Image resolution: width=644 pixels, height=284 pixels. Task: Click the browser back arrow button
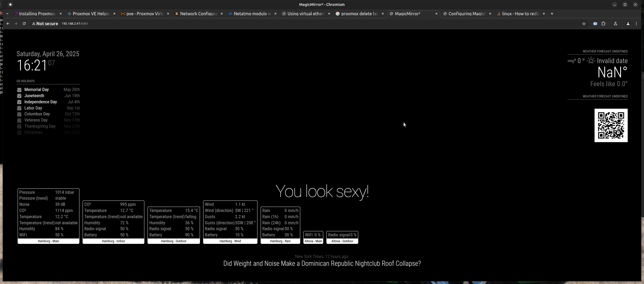[x=8, y=24]
